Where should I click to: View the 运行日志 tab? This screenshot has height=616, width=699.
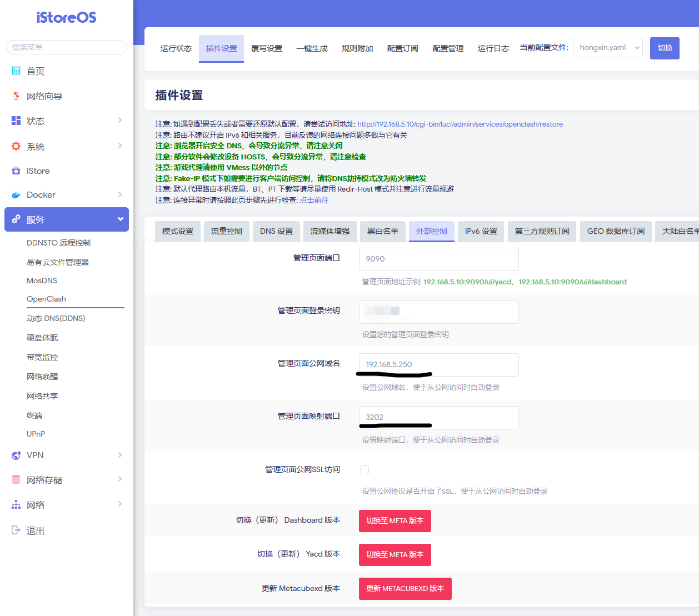[493, 48]
